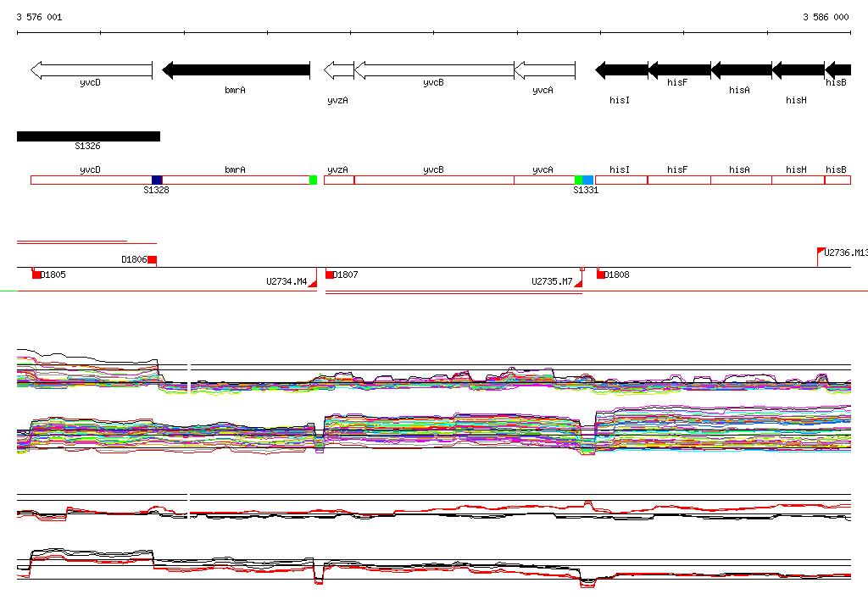Select the red D1806 marker square
The image size is (868, 605).
tap(153, 259)
